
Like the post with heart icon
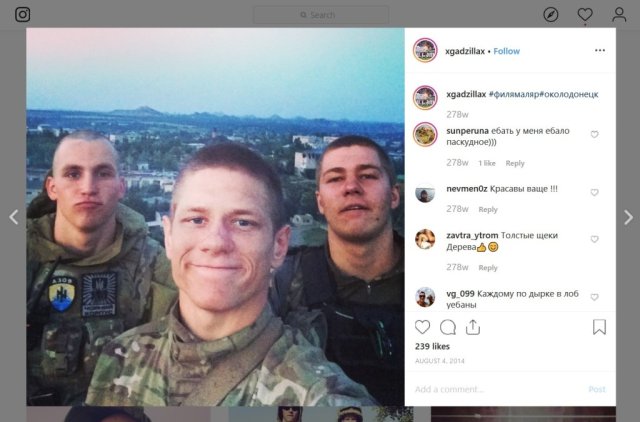pos(422,327)
